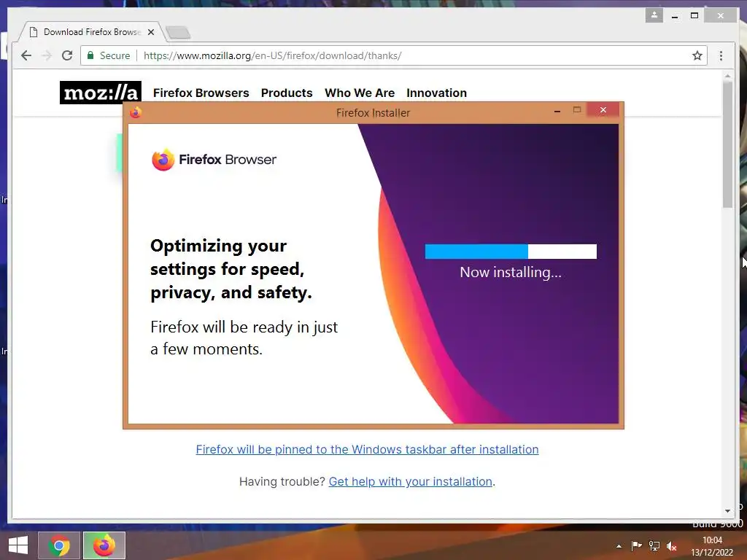Screen dimensions: 747x560
Task: Open the Firefox Browsers menu
Action: tap(201, 93)
